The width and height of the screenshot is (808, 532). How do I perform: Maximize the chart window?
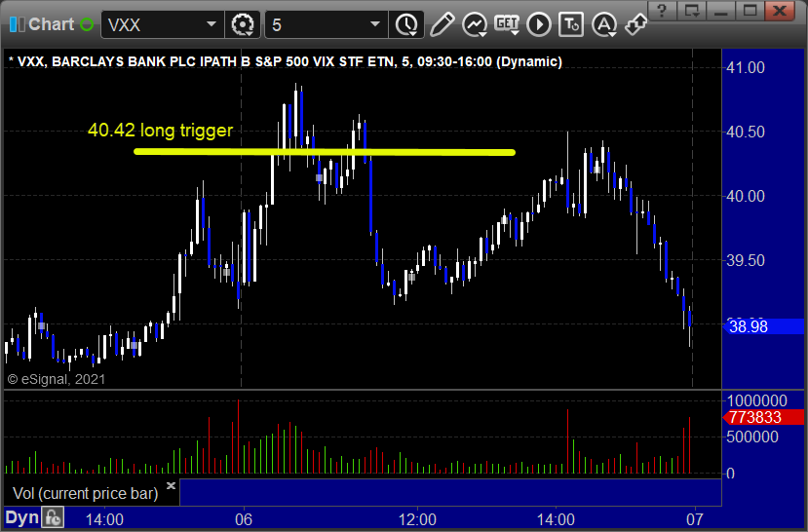pos(750,11)
